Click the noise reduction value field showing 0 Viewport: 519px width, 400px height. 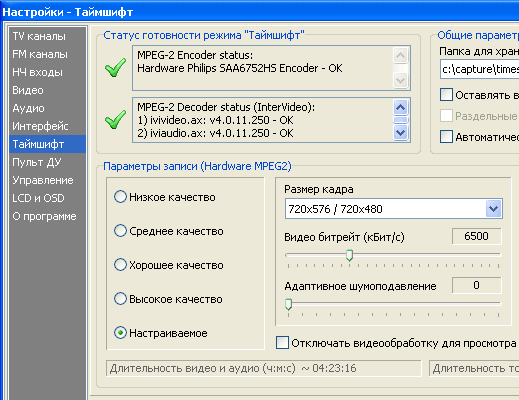(x=477, y=285)
